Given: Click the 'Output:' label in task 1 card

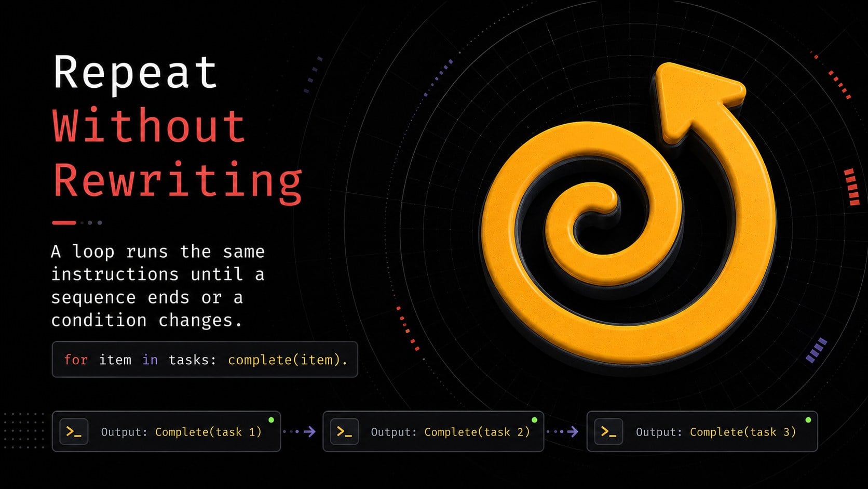Looking at the screenshot, I should pyautogui.click(x=124, y=432).
